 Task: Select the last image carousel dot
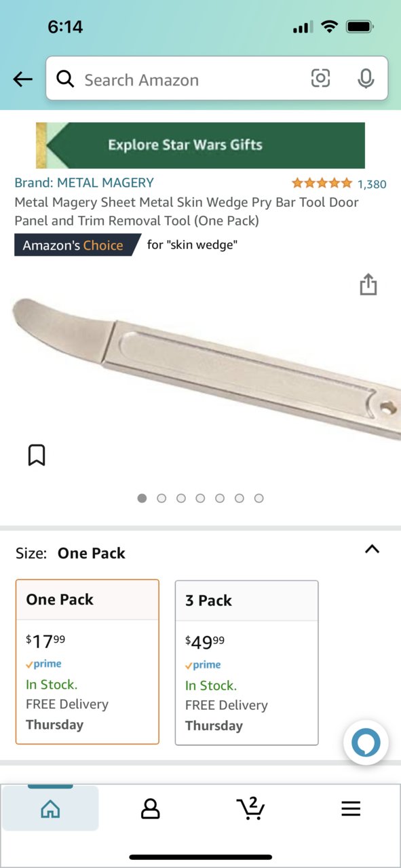click(259, 498)
